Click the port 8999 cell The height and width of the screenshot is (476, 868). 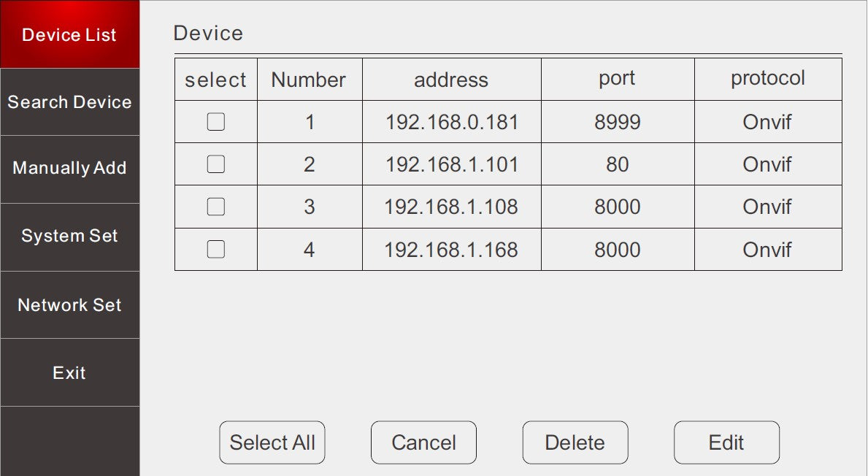point(618,122)
